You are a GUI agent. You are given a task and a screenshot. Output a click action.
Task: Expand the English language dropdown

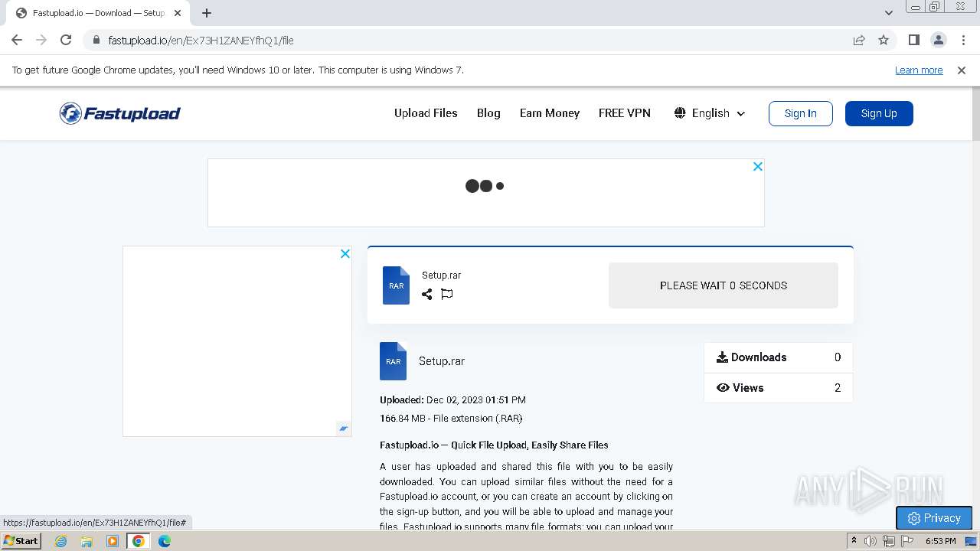pos(710,113)
